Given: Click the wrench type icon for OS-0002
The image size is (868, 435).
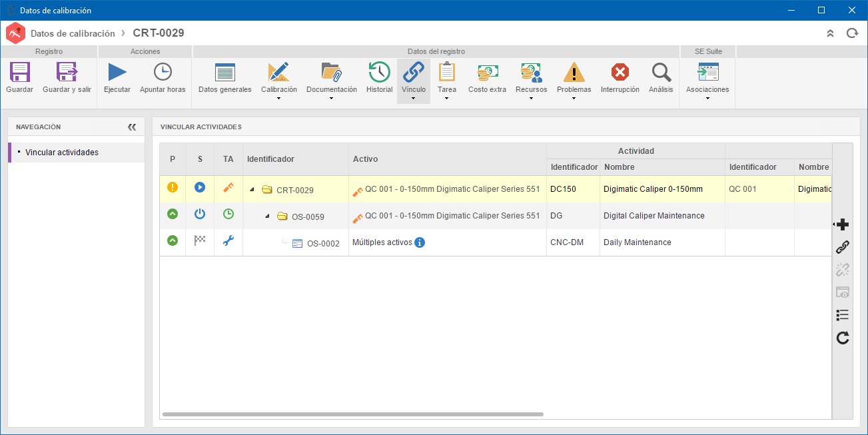Looking at the screenshot, I should (x=228, y=240).
